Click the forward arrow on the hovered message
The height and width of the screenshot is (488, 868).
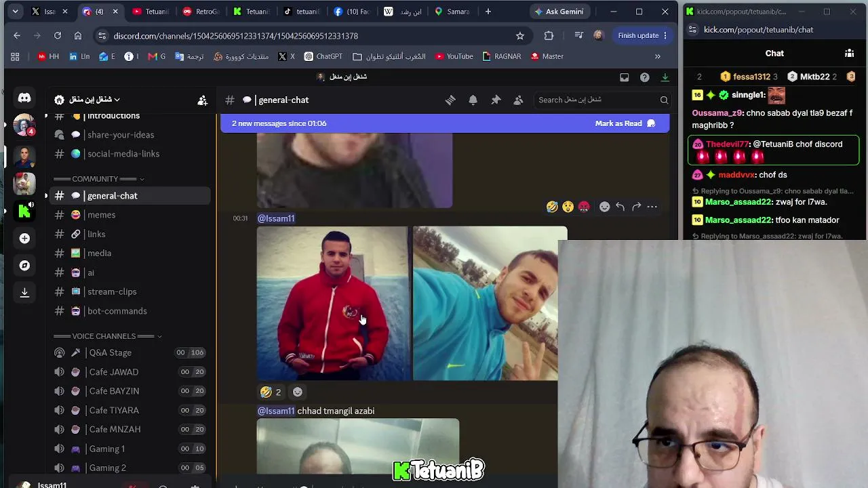636,207
